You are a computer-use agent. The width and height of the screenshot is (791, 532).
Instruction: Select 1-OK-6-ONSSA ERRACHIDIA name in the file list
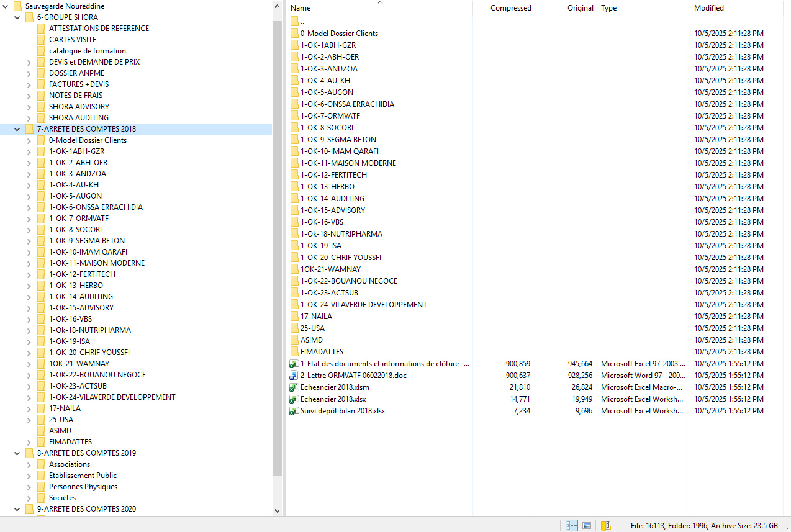coord(347,104)
